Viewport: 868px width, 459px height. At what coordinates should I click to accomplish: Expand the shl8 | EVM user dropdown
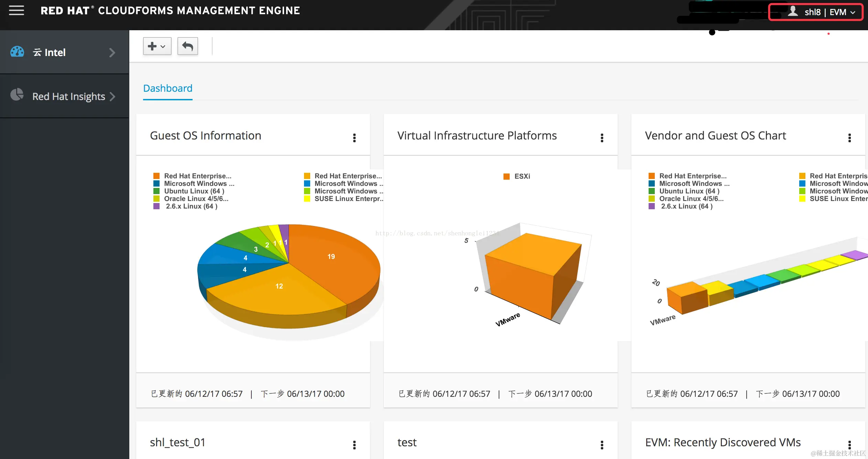853,12
